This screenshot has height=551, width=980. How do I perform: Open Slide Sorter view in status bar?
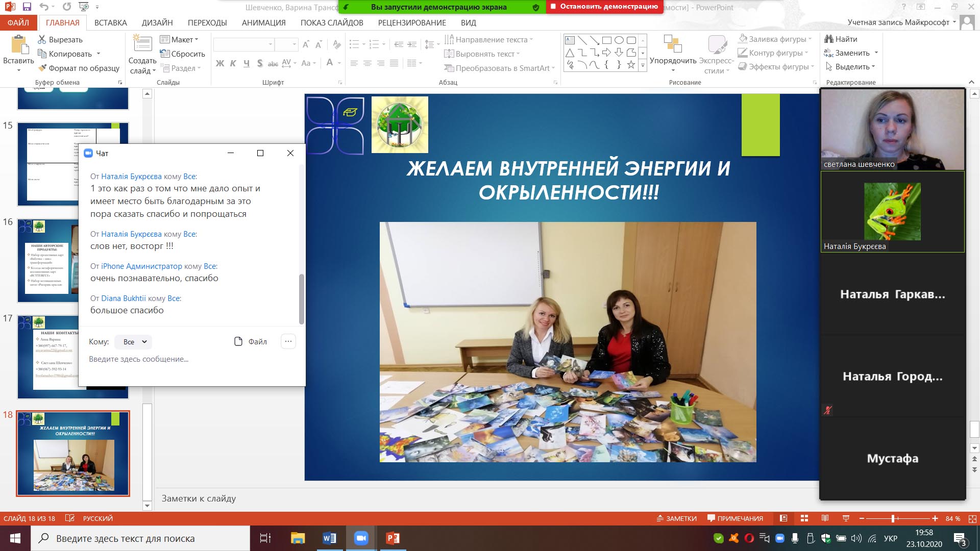[804, 518]
